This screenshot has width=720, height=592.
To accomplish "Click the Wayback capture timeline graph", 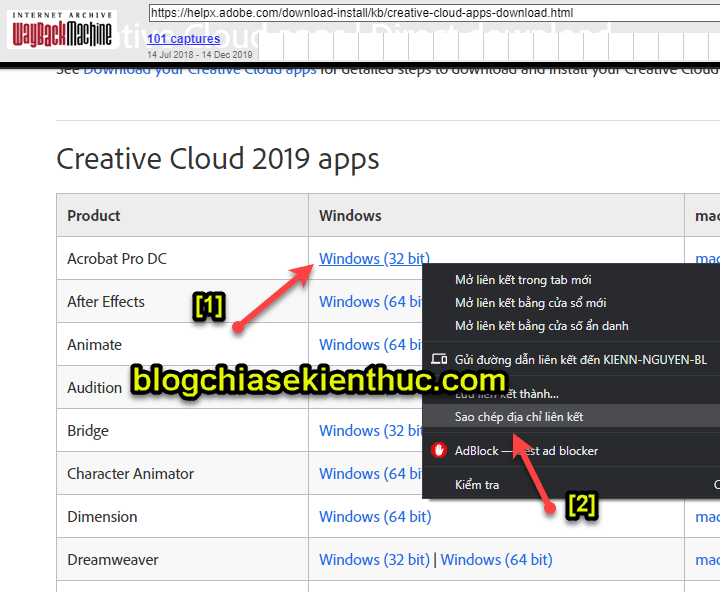I will tap(489, 46).
